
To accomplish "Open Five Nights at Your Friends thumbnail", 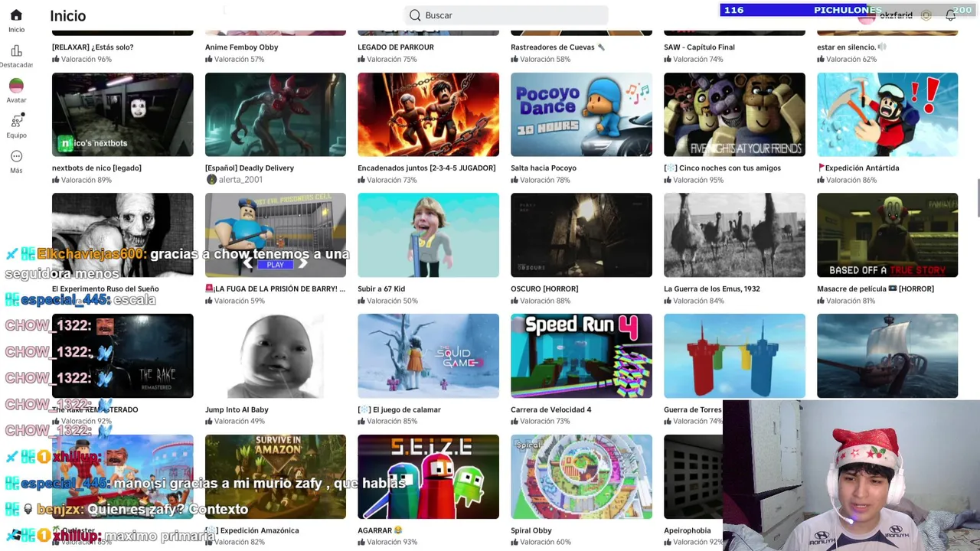I will (734, 115).
